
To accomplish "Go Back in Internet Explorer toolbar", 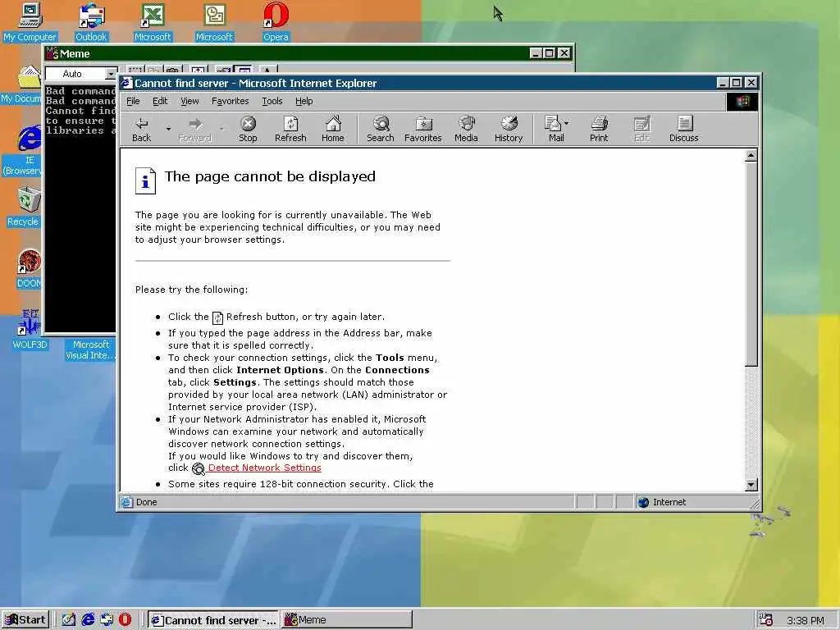I will click(141, 129).
